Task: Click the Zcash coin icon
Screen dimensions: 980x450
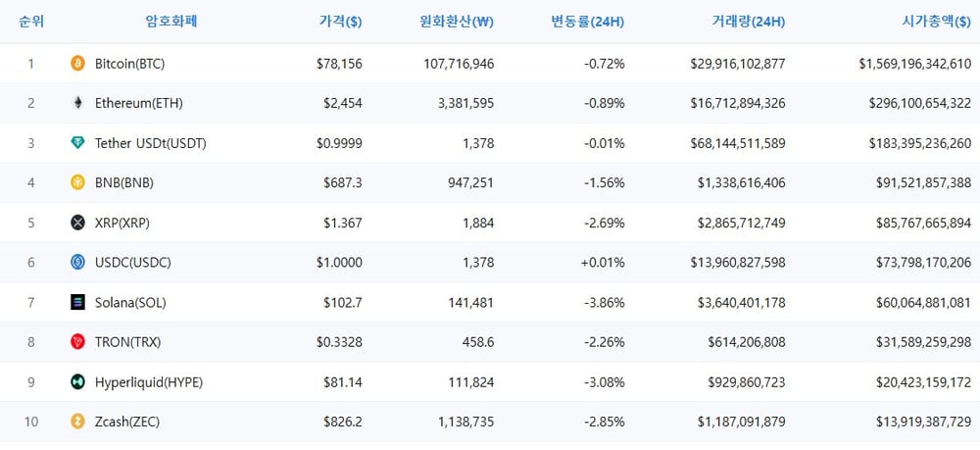Action: [x=77, y=422]
